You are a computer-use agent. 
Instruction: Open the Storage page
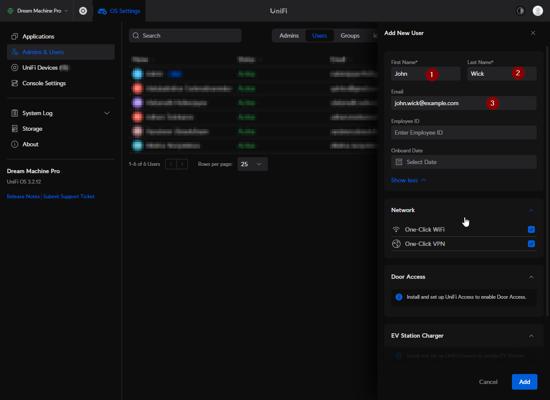click(x=32, y=129)
